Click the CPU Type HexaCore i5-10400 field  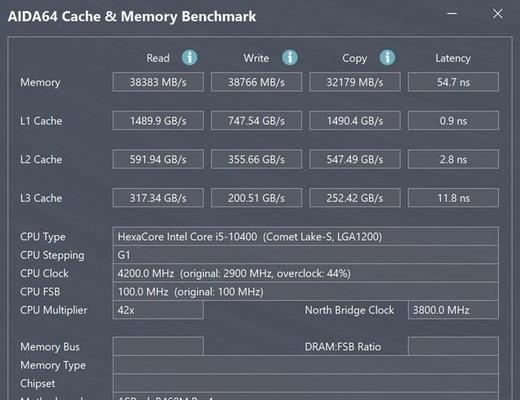coord(306,237)
